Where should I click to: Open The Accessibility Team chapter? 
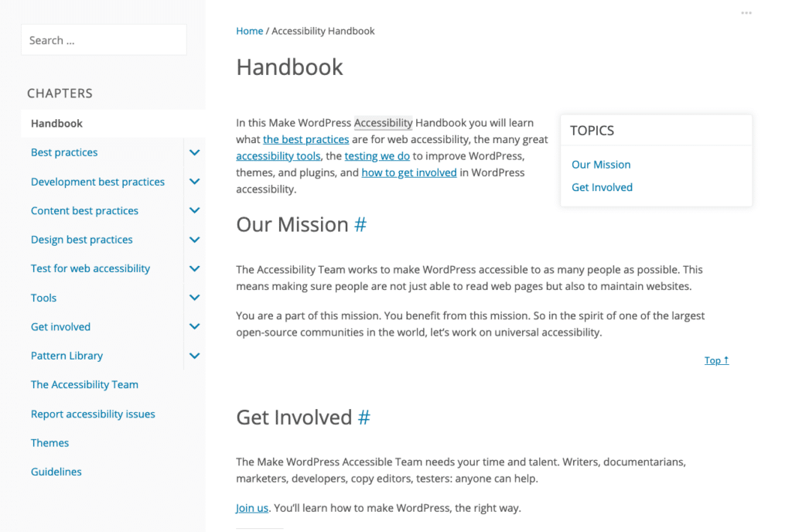[84, 384]
